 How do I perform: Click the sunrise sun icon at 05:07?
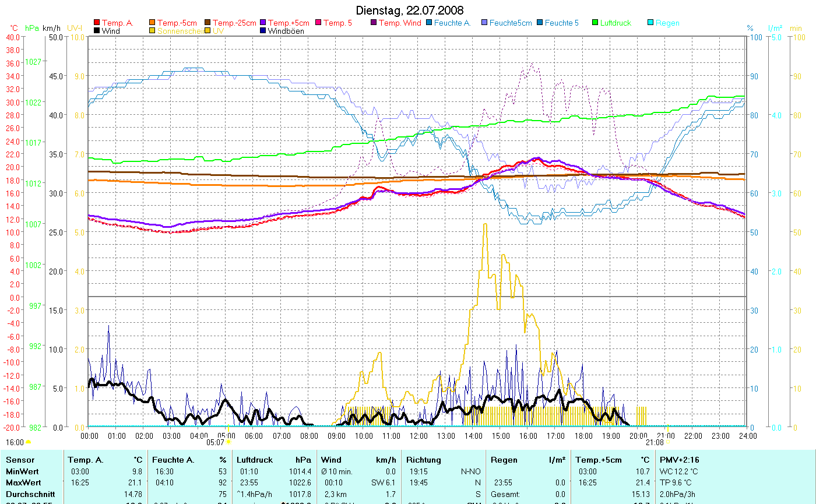tap(228, 442)
